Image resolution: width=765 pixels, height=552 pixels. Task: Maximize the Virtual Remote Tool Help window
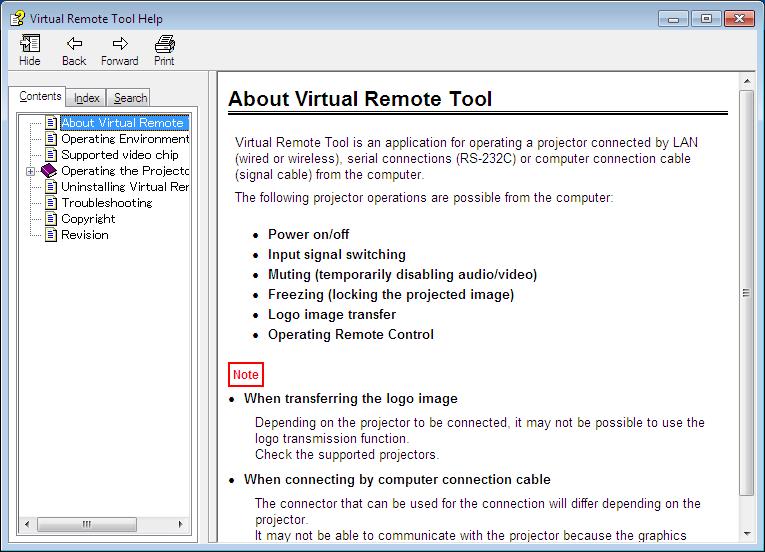click(x=706, y=19)
